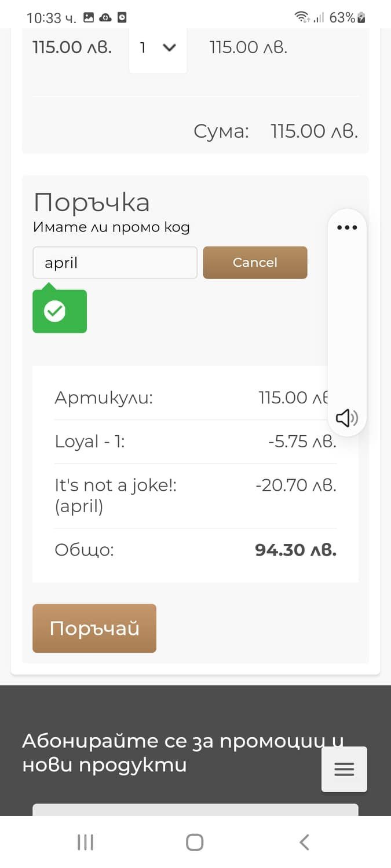Open the quantity dropdown showing 1
Viewport: 391px width, 868px height.
coord(158,48)
